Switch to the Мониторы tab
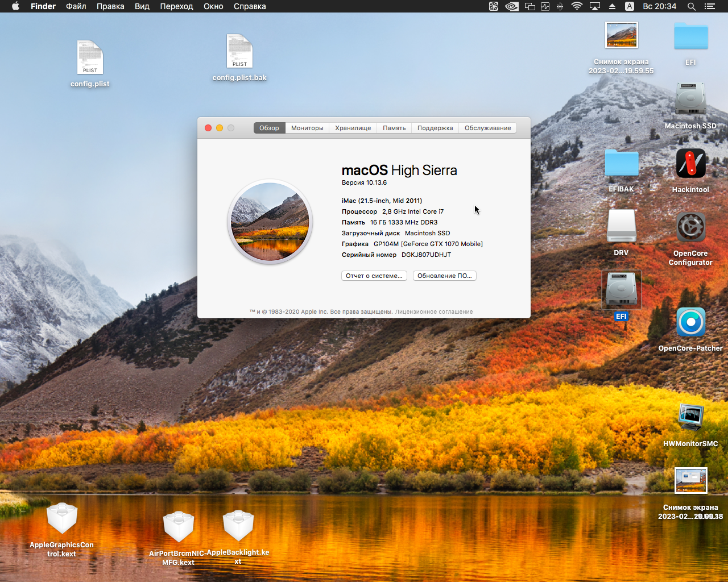Viewport: 728px width, 582px height. (307, 128)
